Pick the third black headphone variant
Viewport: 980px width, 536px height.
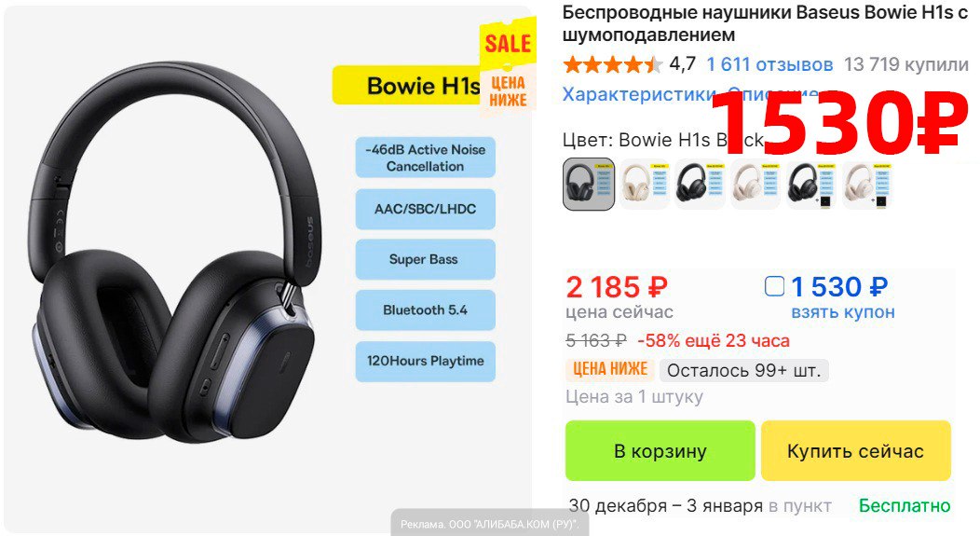700,184
